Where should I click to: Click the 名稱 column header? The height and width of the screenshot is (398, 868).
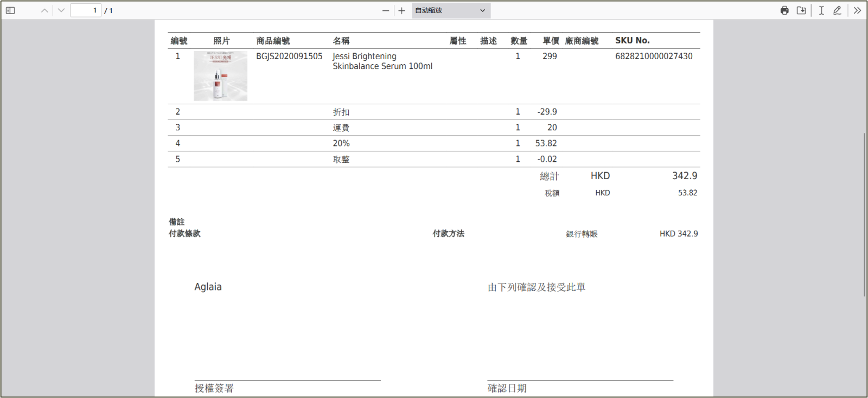point(341,41)
